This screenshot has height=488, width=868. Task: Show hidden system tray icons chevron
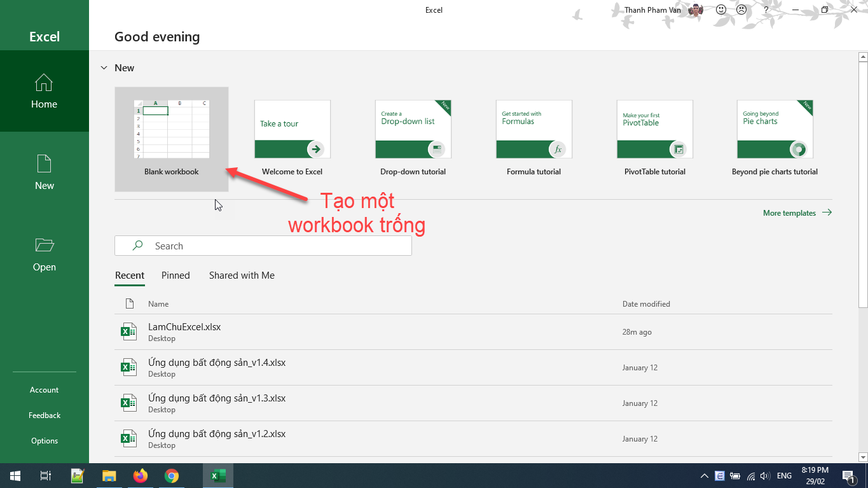coord(704,476)
